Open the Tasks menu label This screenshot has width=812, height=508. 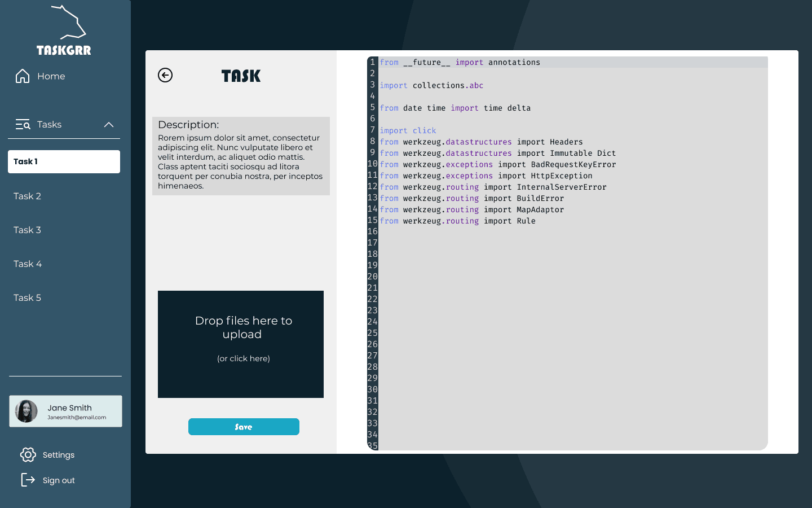click(x=50, y=125)
